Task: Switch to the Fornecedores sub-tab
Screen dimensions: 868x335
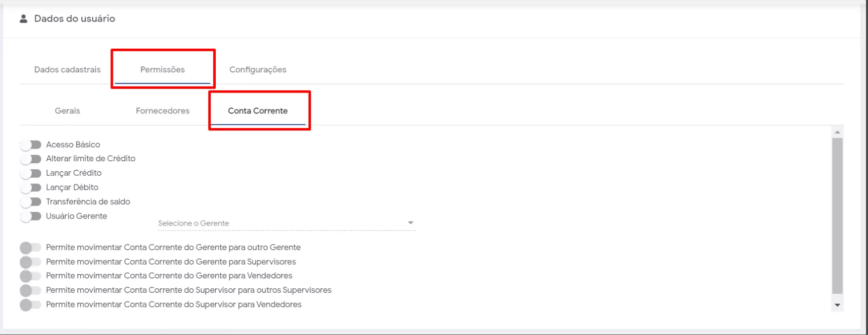Action: pos(163,111)
